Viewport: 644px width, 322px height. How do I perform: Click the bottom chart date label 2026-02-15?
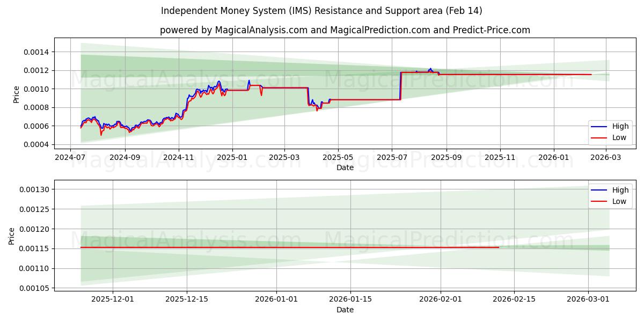point(515,299)
